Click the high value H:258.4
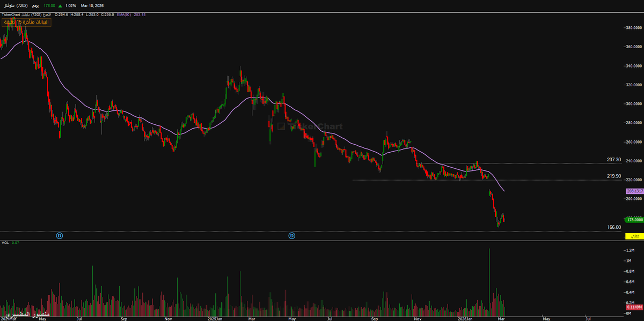 77,14
